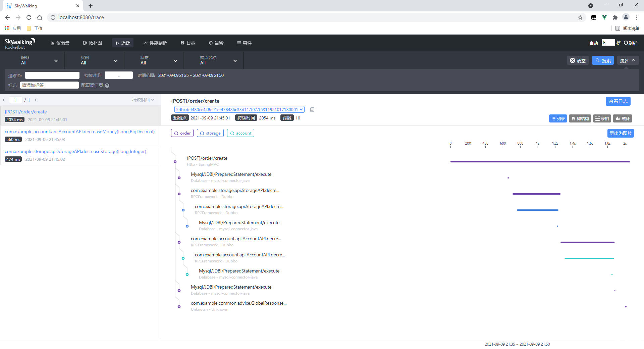Go to previous trace list page
The height and width of the screenshot is (349, 644).
point(4,100)
